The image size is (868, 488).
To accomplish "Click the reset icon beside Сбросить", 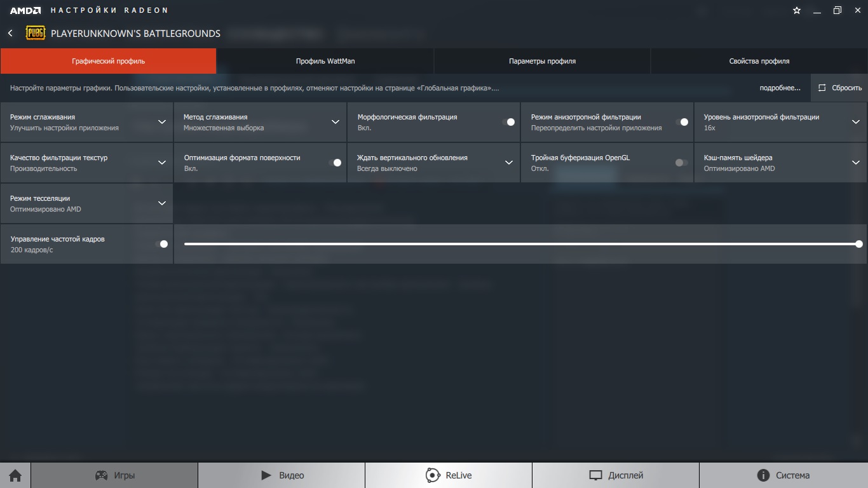I will pos(822,88).
